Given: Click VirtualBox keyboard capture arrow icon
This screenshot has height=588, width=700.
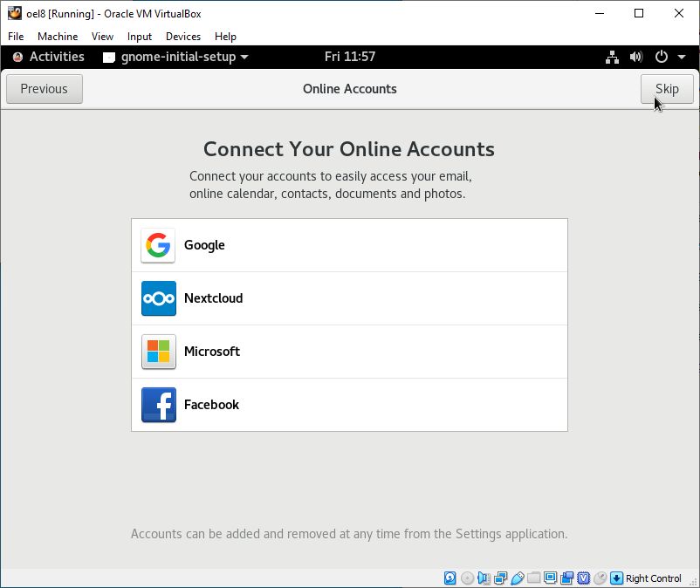Looking at the screenshot, I should click(x=616, y=578).
